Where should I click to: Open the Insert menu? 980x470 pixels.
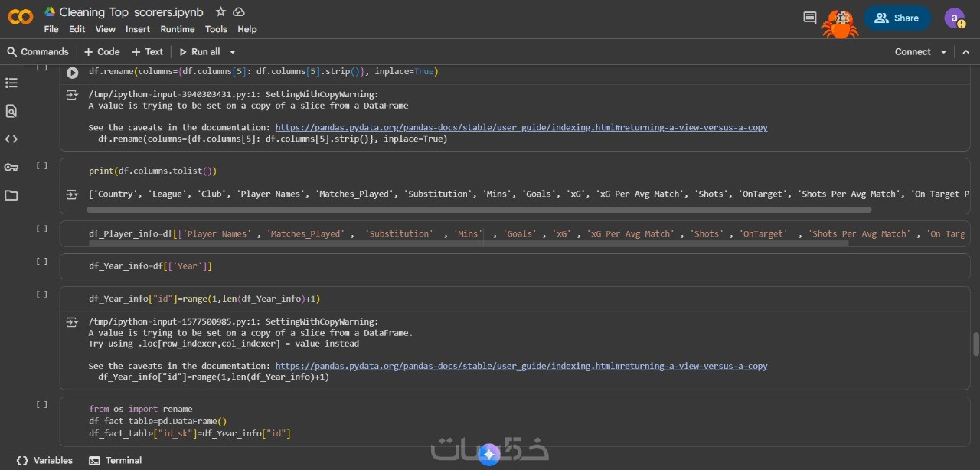tap(138, 29)
